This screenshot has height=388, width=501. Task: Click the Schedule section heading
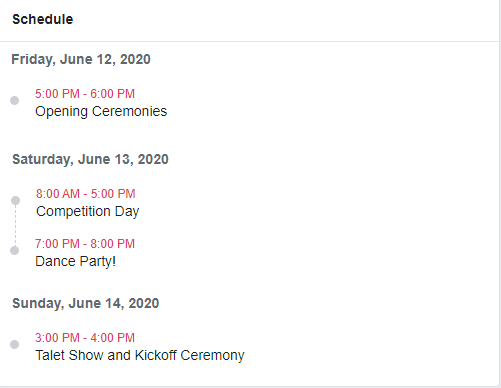click(43, 19)
